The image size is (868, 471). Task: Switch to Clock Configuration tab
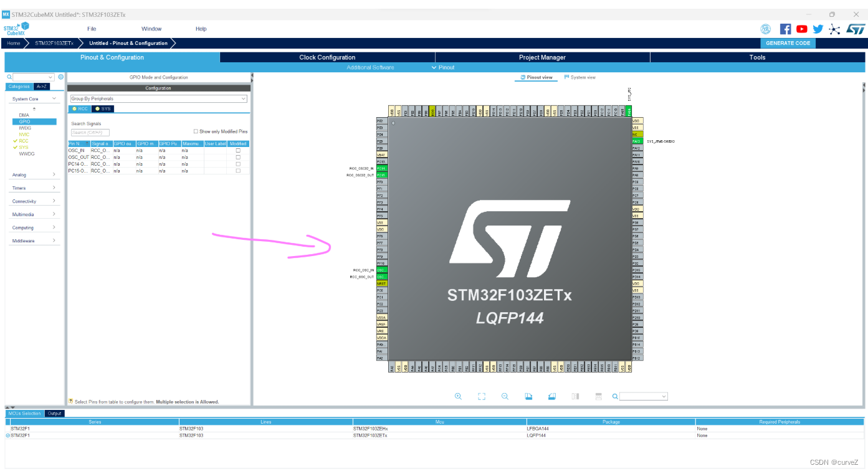click(327, 57)
